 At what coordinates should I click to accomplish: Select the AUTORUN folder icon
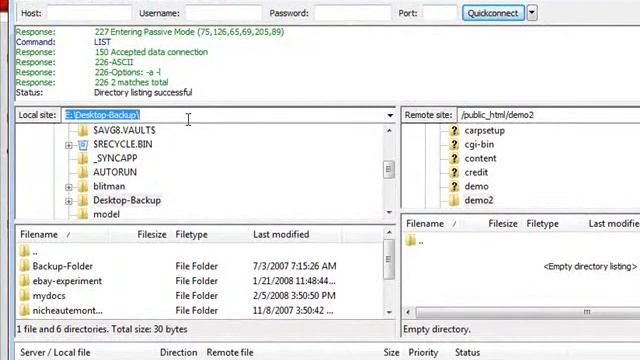click(x=83, y=172)
